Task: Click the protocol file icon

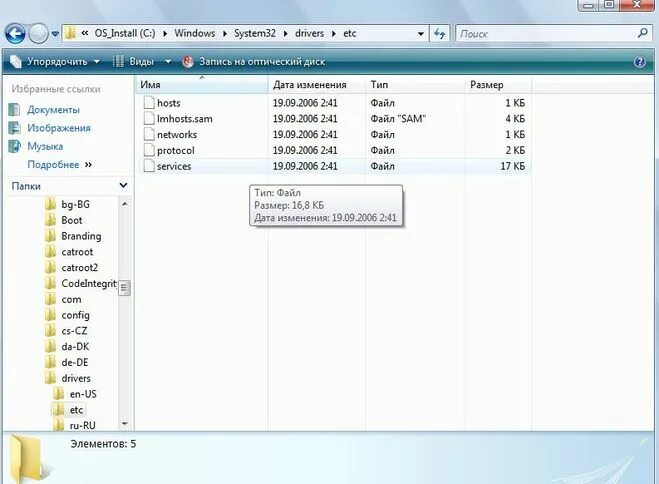Action: (149, 150)
